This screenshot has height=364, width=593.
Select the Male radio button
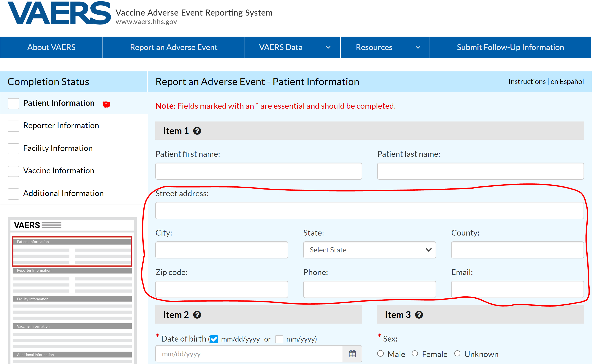click(381, 353)
